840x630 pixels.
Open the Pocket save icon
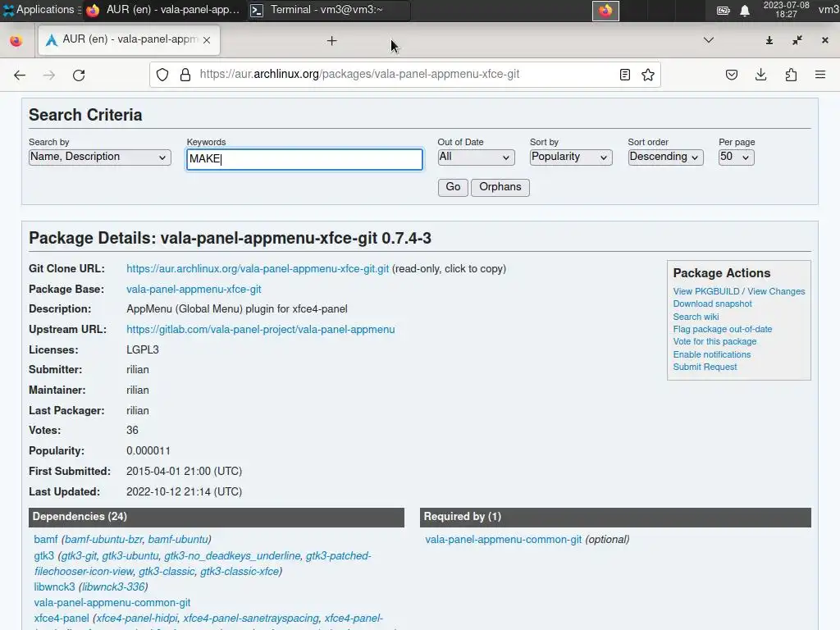coord(731,75)
